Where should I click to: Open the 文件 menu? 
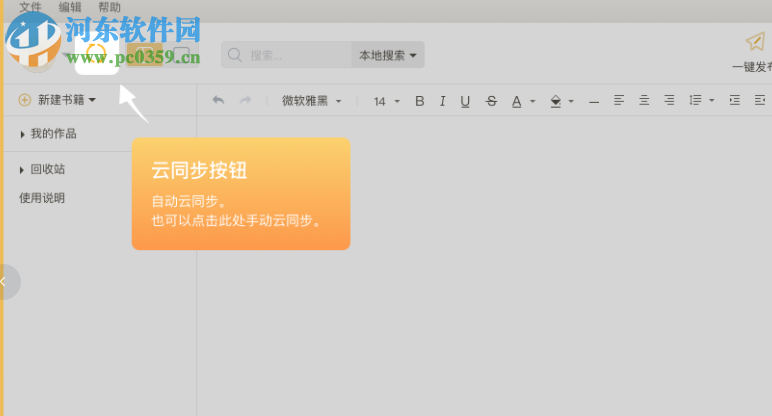pyautogui.click(x=31, y=7)
